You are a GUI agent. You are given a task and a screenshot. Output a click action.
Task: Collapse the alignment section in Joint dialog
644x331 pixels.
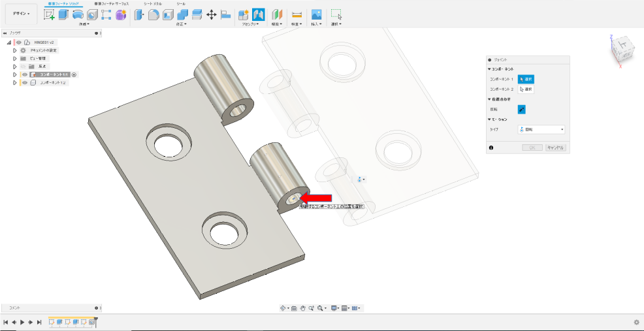pyautogui.click(x=490, y=99)
